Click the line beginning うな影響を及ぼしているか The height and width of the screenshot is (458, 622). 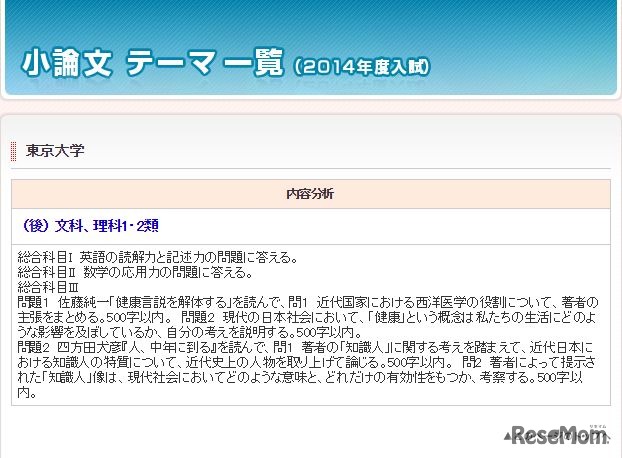pos(190,332)
